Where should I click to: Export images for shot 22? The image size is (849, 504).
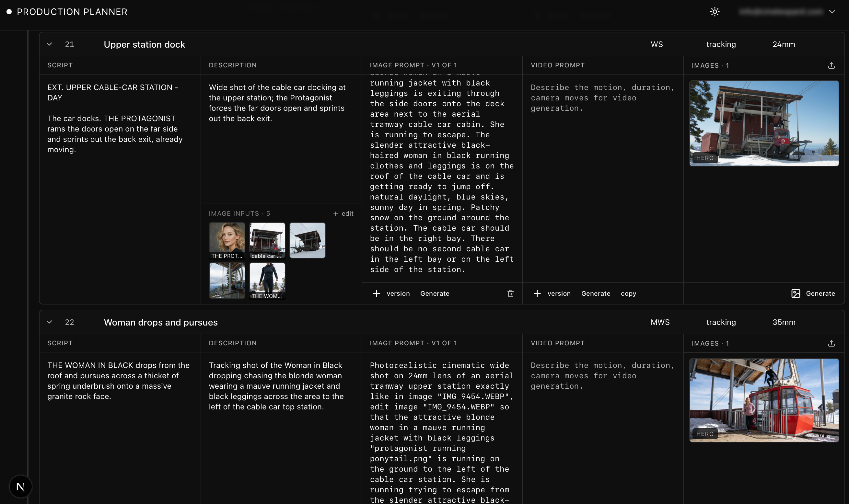tap(831, 343)
